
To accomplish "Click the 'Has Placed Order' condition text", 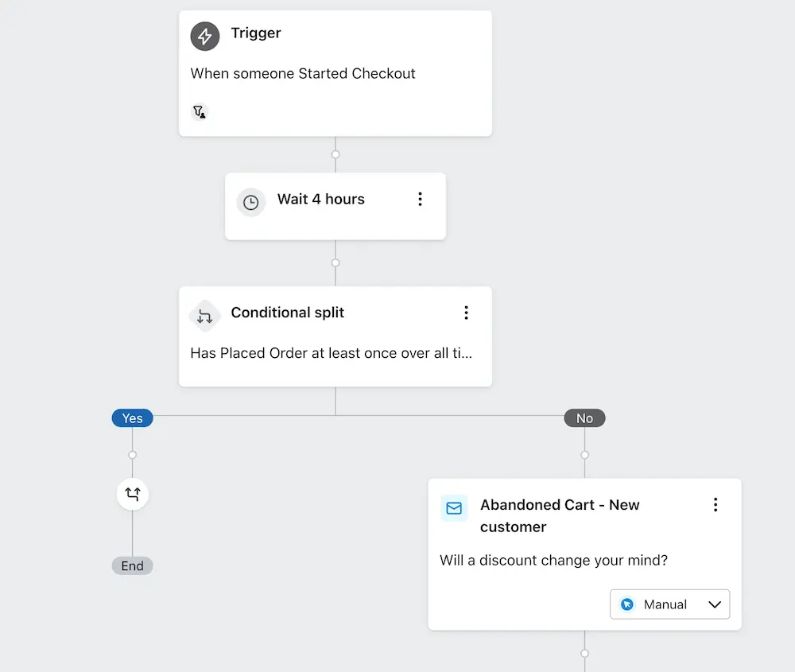I will tap(332, 353).
